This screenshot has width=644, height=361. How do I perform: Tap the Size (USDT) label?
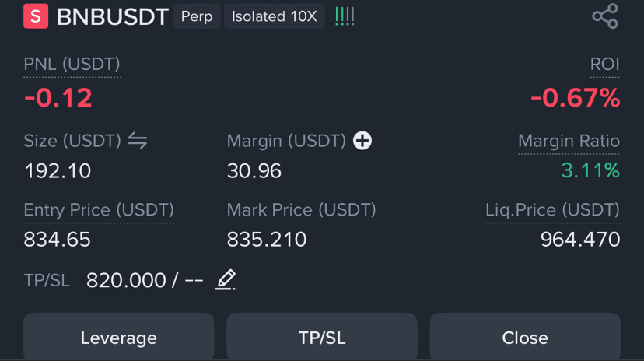(x=72, y=141)
